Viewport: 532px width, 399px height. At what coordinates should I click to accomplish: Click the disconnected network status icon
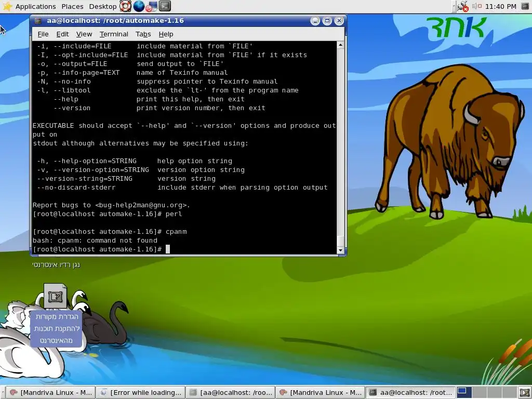pos(462,6)
